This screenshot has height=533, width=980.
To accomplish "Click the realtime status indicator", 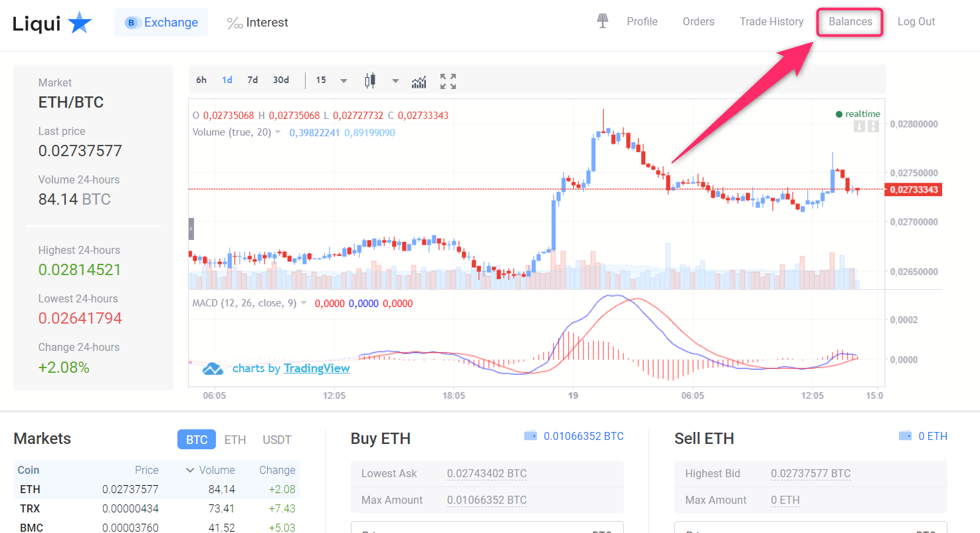I will 858,114.
